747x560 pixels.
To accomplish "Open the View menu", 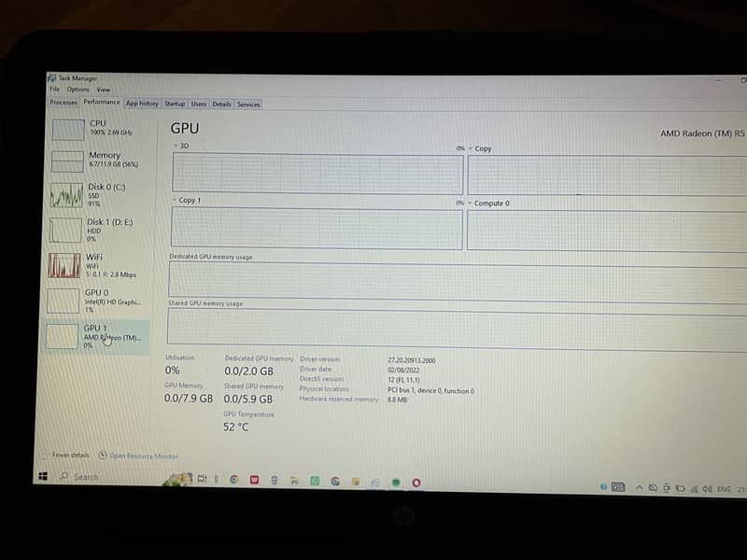I will pos(103,90).
